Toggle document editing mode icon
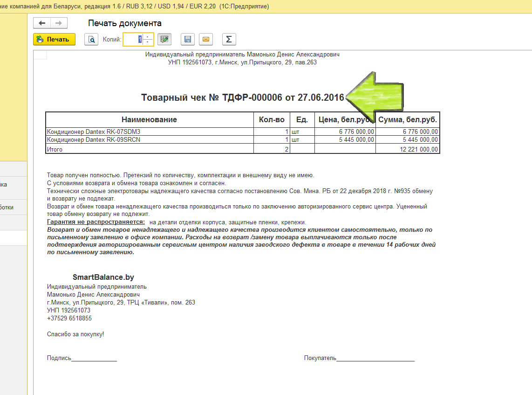This screenshot has height=395, width=532. pyautogui.click(x=164, y=39)
